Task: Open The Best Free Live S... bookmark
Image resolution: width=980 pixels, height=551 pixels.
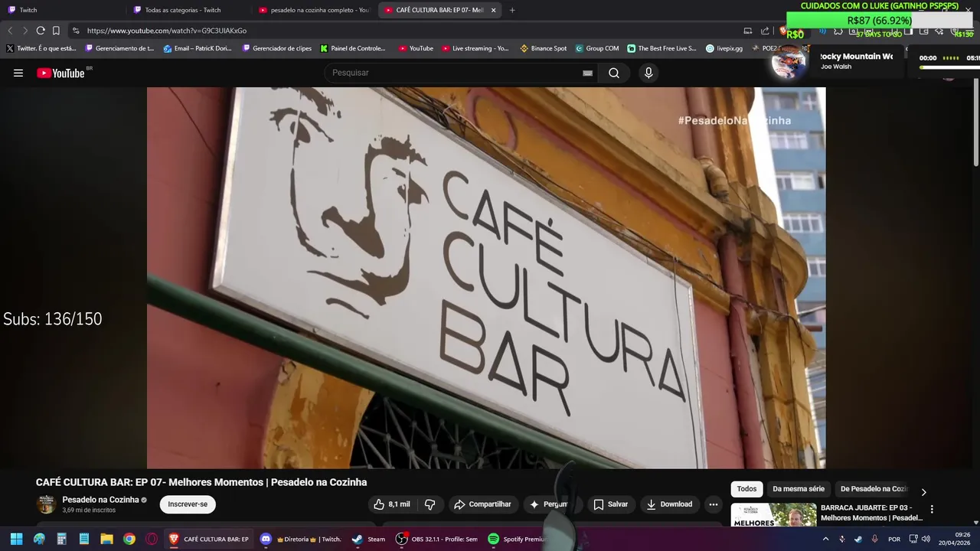Action: point(662,48)
